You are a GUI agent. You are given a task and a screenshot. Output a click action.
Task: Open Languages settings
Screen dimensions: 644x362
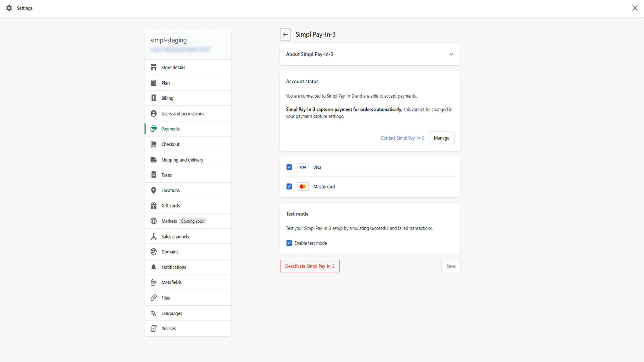(x=188, y=313)
